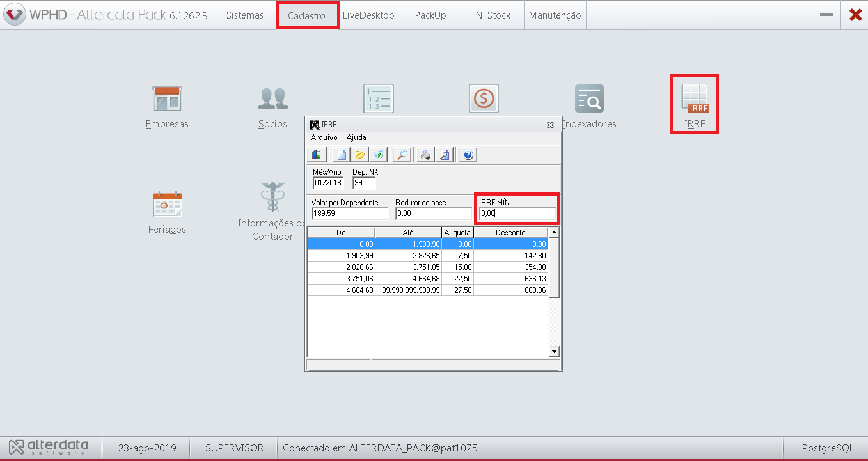This screenshot has height=461, width=868.
Task: Click the Alíquota cell 27,50
Action: (457, 290)
